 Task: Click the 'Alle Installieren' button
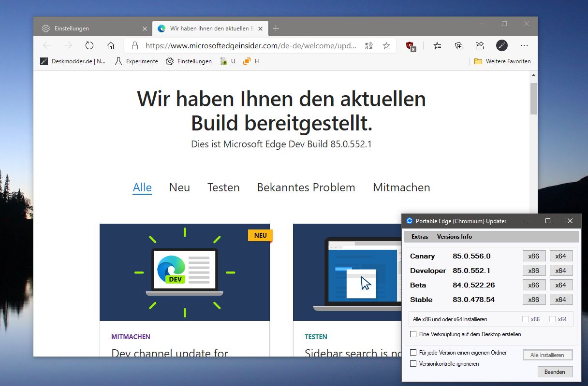[547, 355]
